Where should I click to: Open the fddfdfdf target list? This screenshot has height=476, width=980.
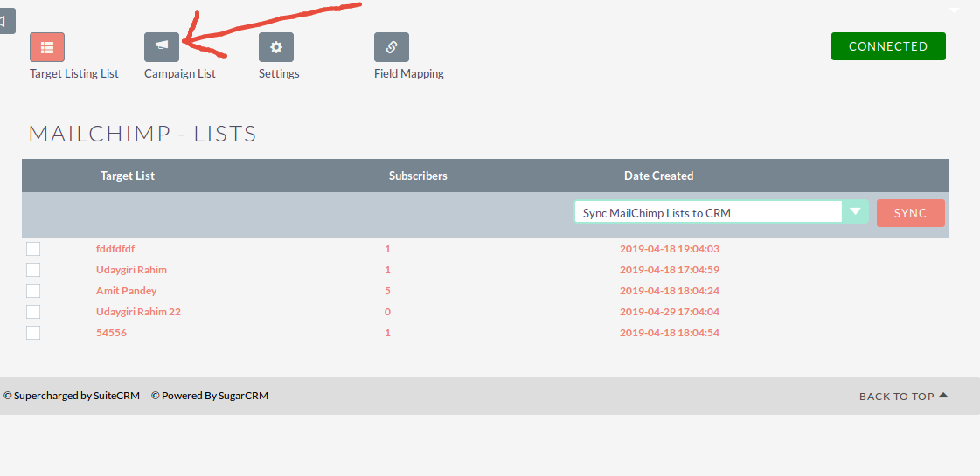click(x=115, y=249)
